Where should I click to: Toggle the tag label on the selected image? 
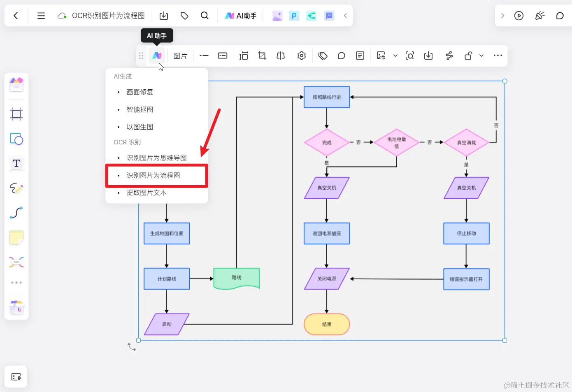[x=323, y=55]
